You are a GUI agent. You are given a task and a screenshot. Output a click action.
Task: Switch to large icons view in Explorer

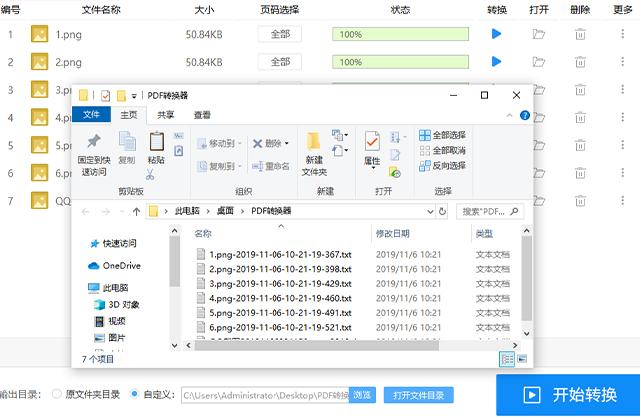point(522,359)
